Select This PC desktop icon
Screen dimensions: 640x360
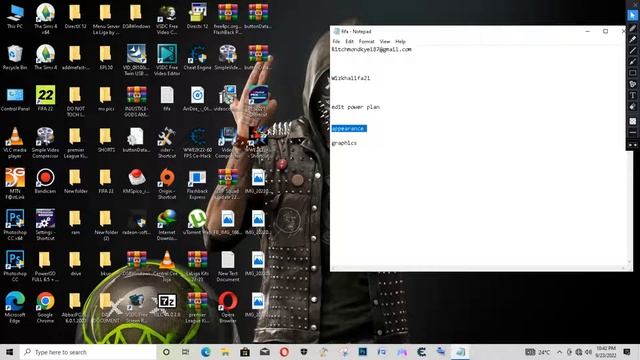coord(15,17)
